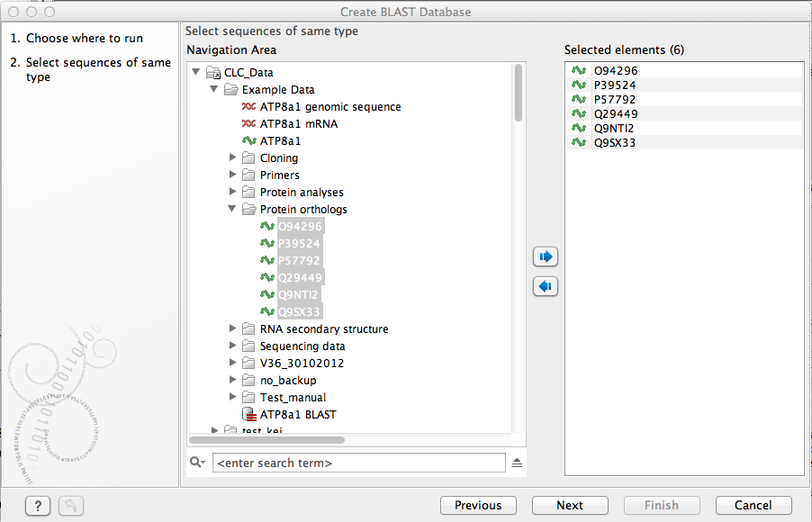
Task: Click the Previous button
Action: click(477, 506)
